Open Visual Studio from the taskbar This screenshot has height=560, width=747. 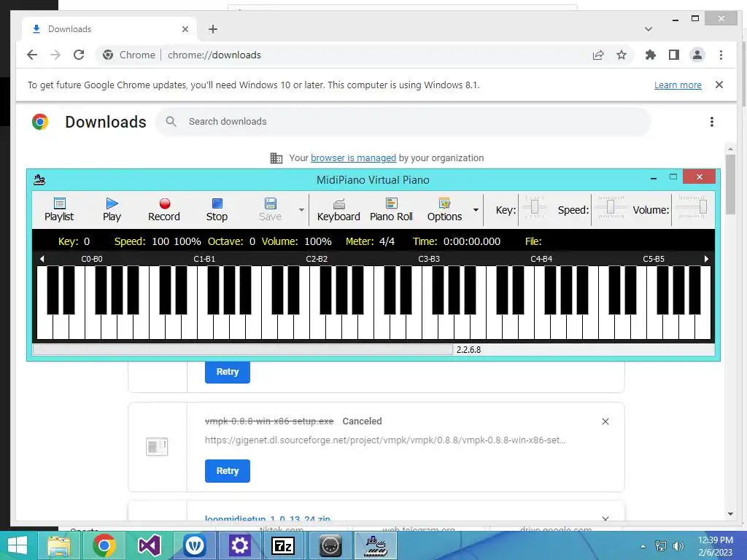click(x=149, y=545)
